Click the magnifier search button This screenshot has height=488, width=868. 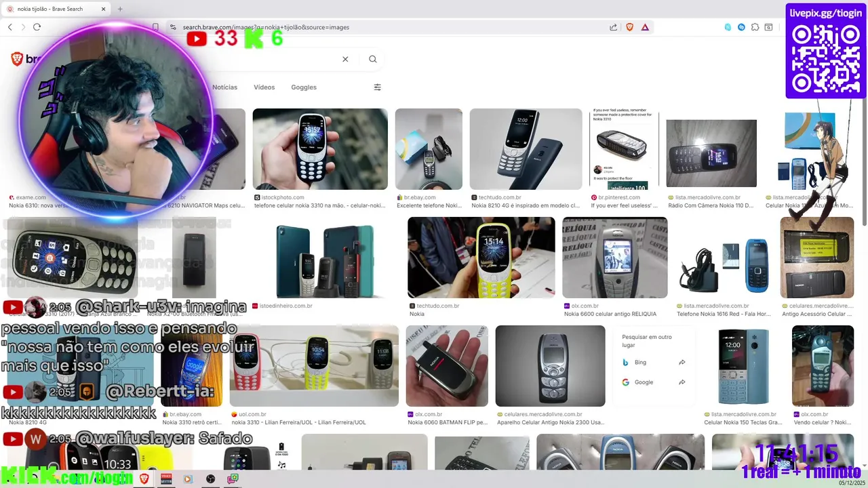point(372,59)
